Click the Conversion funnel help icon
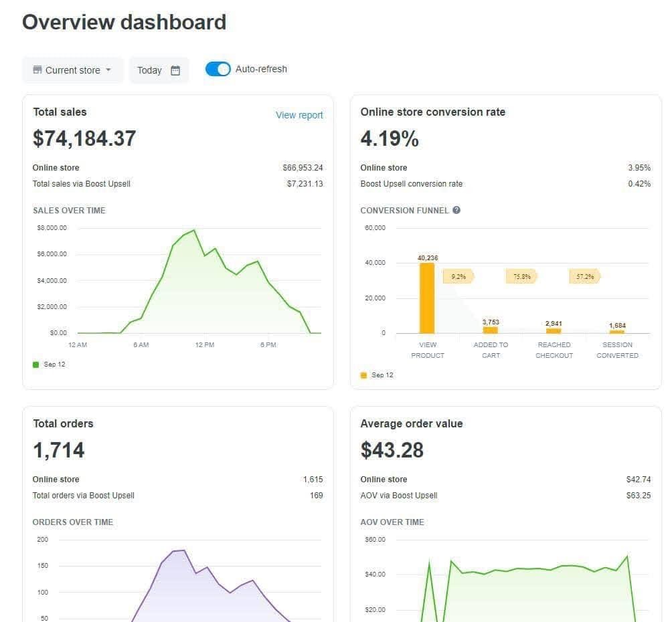 tap(456, 210)
